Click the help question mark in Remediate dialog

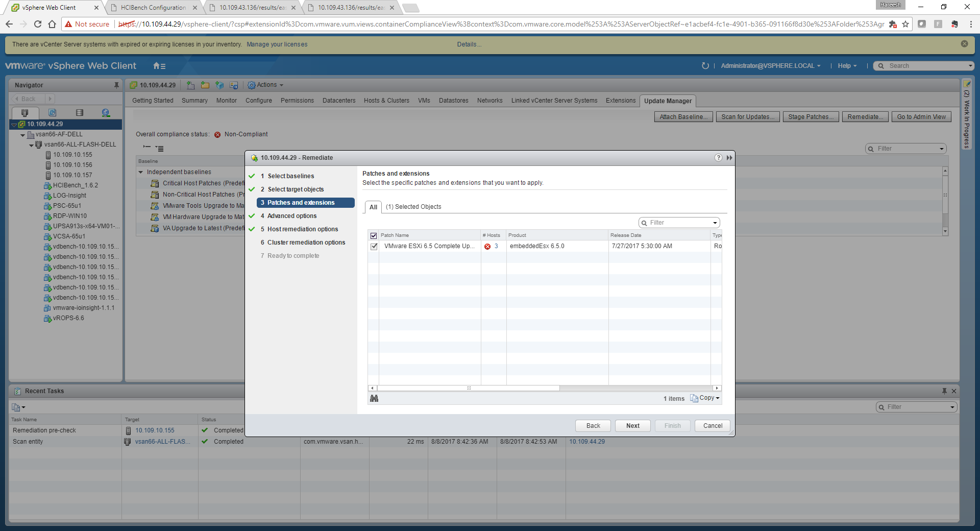(x=718, y=158)
